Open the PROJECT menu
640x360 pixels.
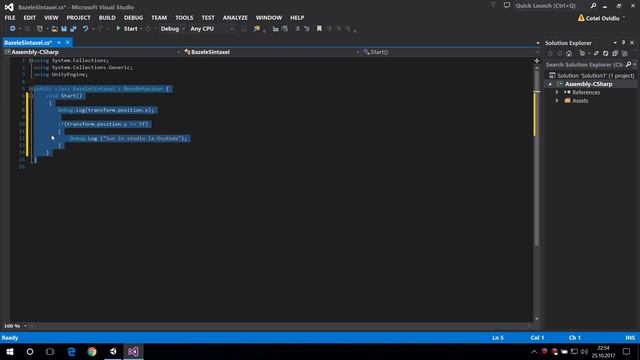(78, 18)
